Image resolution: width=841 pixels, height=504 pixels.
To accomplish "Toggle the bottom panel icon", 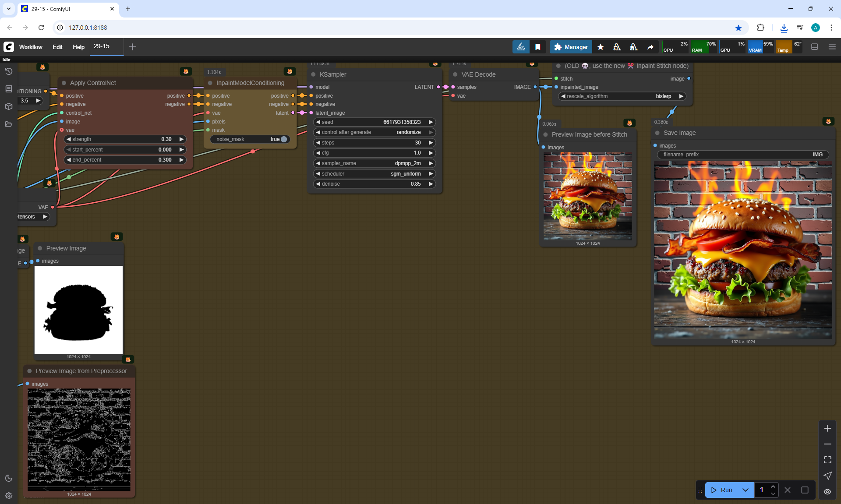I will pos(814,47).
